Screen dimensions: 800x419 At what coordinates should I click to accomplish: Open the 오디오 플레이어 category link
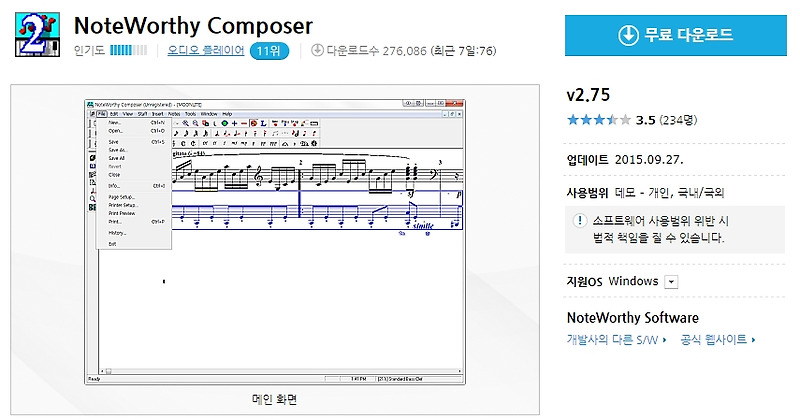[206, 51]
